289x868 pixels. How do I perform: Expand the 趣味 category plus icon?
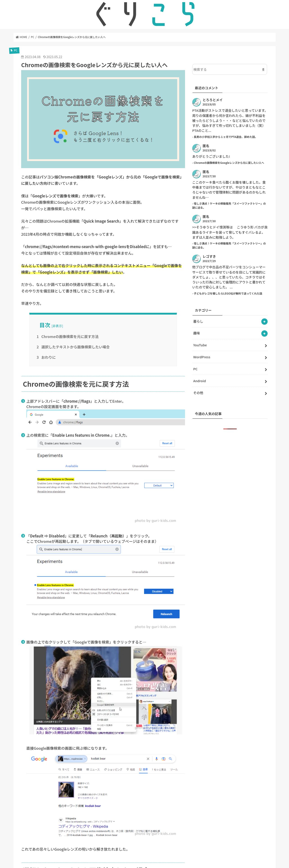[x=264, y=333]
